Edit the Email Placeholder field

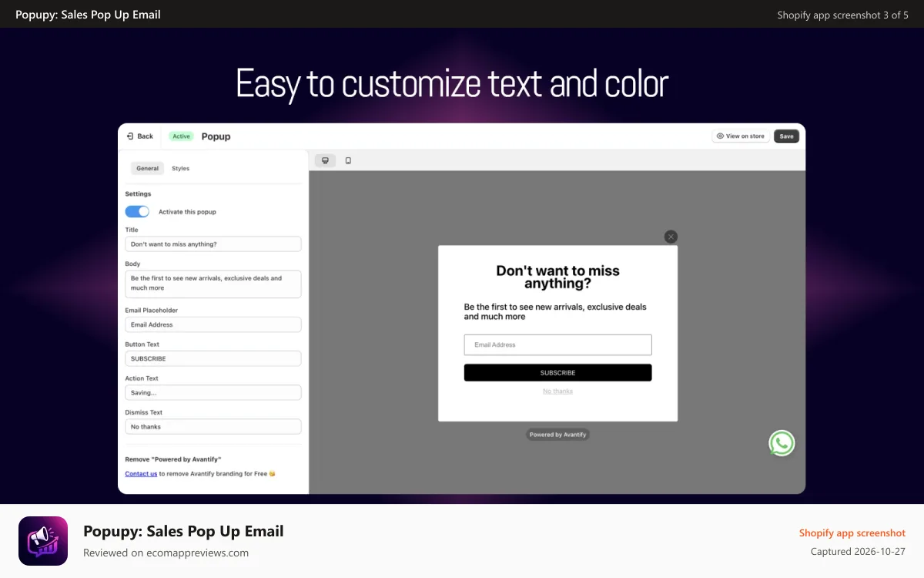(213, 324)
